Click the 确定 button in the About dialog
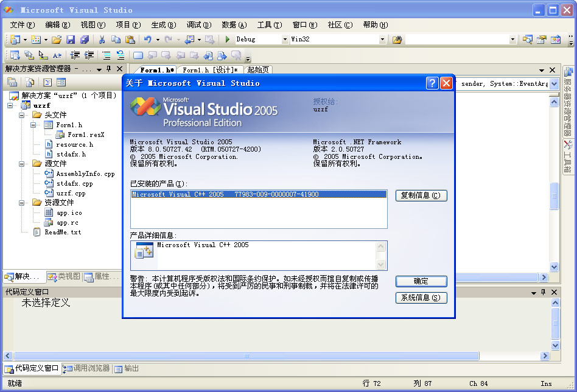 [421, 281]
